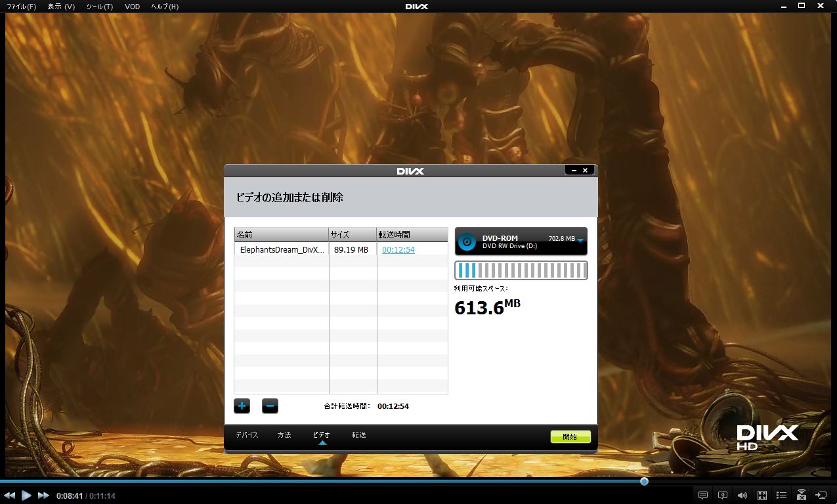Open the VOD menu
The height and width of the screenshot is (504, 837).
point(132,7)
